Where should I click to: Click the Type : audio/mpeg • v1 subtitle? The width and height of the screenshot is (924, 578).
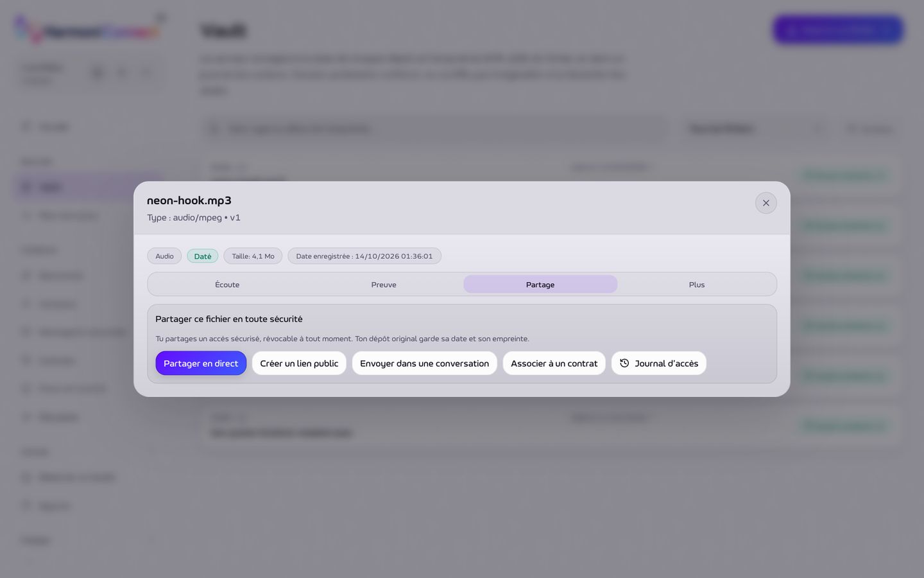(x=194, y=218)
